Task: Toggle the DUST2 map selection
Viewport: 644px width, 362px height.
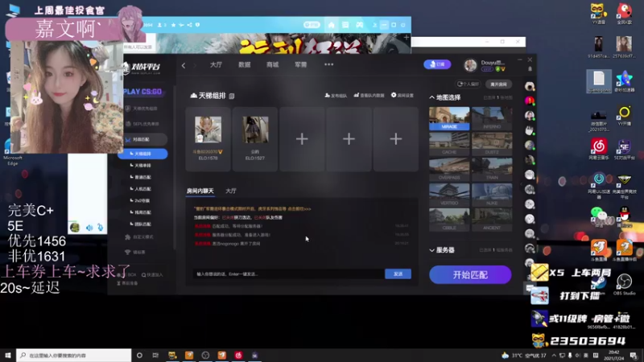Action: click(x=492, y=144)
